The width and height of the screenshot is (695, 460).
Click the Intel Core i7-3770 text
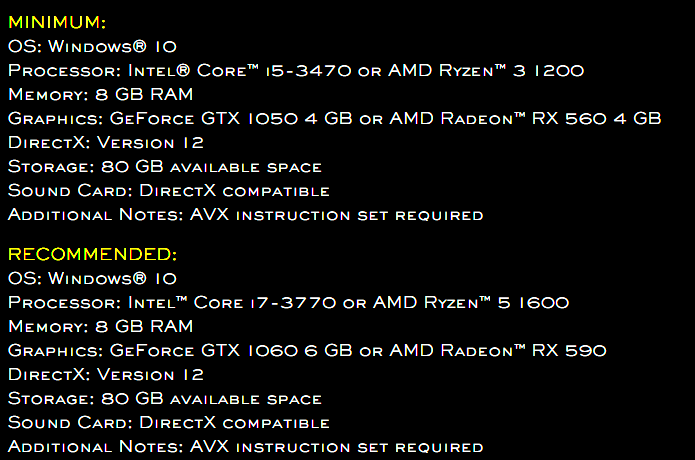point(232,303)
